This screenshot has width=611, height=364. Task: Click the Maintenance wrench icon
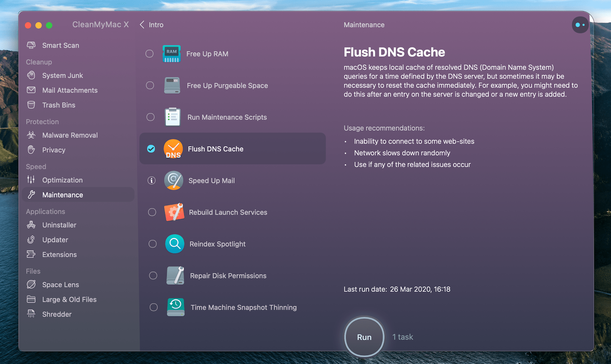coord(31,194)
